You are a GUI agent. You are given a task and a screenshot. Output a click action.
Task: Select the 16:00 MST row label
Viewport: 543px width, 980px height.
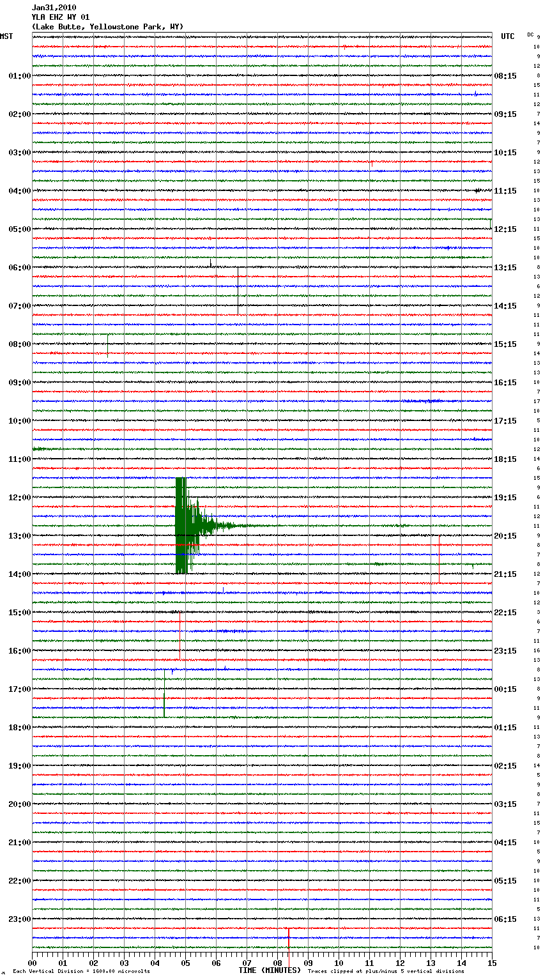point(20,651)
